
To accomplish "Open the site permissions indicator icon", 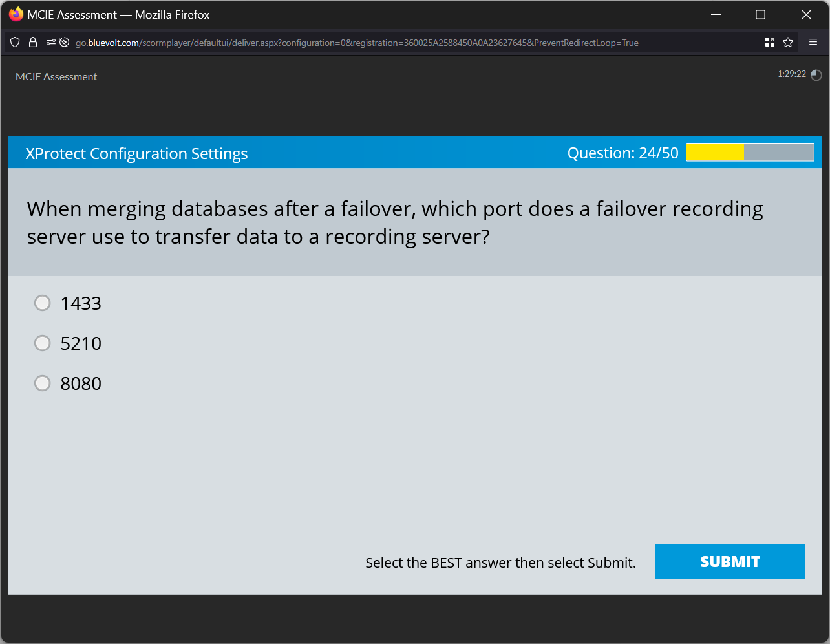I will pos(50,42).
